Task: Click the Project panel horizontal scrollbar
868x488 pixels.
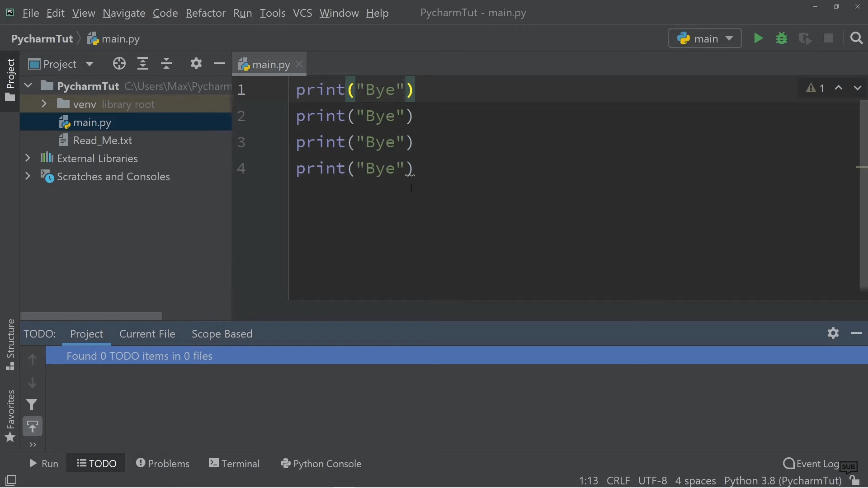Action: pos(91,315)
